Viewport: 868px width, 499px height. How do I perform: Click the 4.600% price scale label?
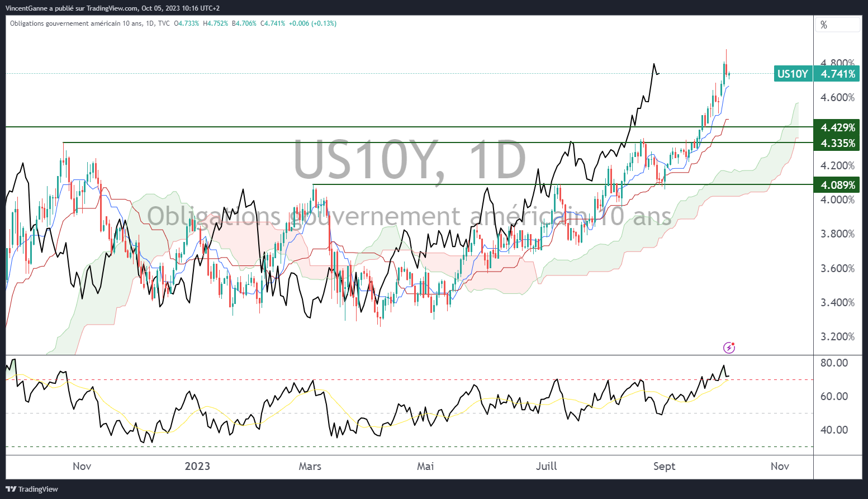[x=837, y=97]
